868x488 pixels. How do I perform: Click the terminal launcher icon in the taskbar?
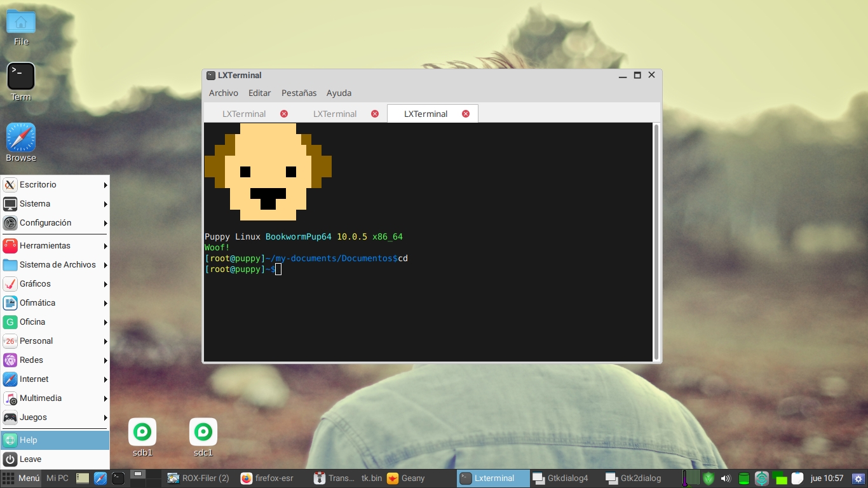point(118,478)
